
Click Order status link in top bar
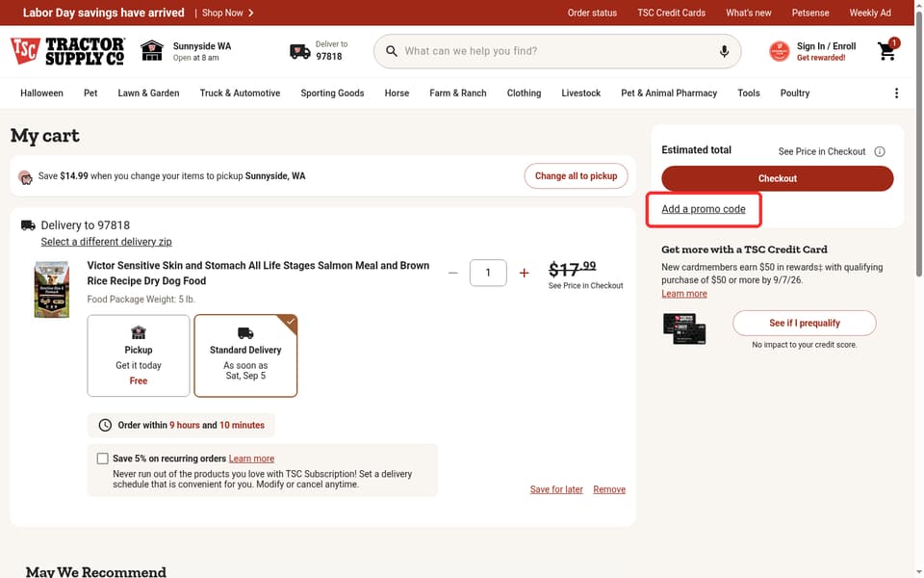click(592, 13)
